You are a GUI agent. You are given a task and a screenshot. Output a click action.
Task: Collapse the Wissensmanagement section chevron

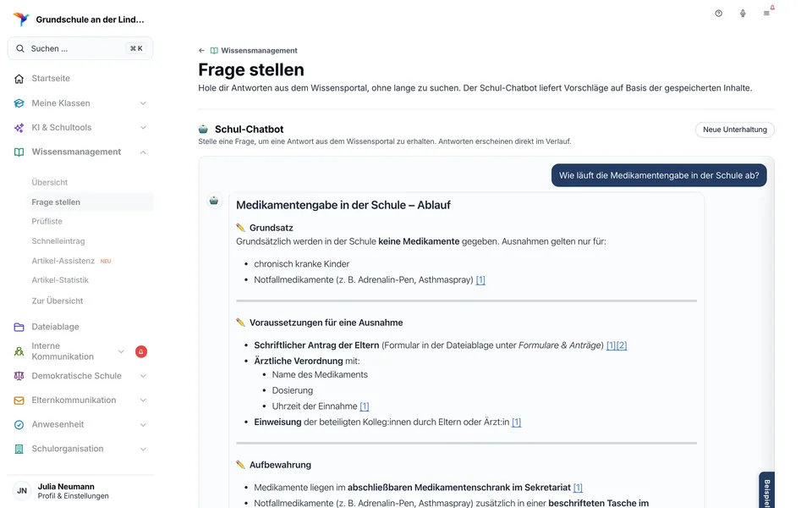pyautogui.click(x=143, y=152)
